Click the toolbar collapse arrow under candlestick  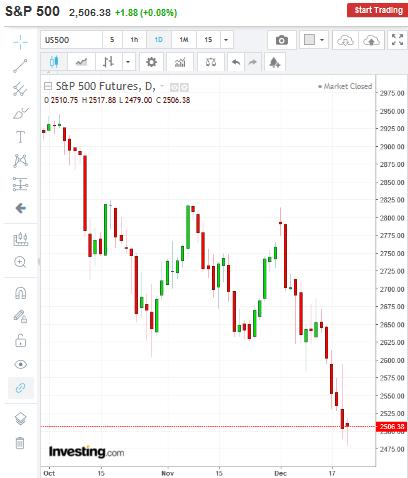tap(49, 72)
